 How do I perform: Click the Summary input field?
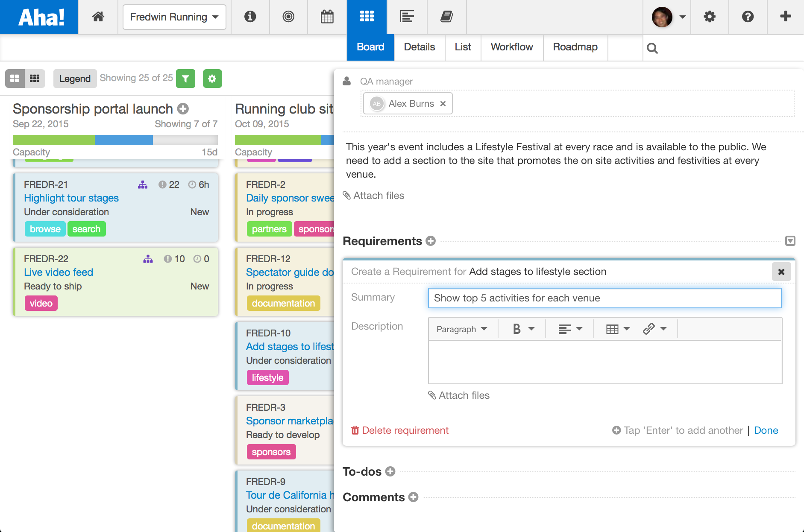point(604,298)
